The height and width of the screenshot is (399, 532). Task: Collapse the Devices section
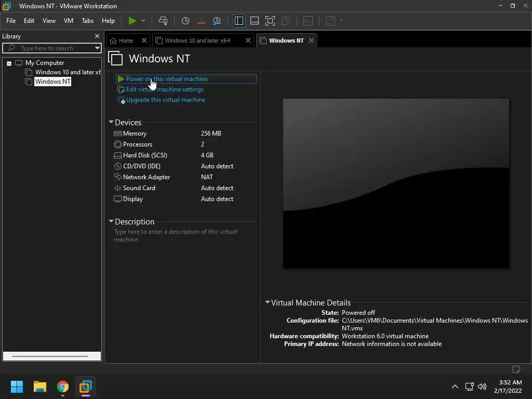coord(111,122)
